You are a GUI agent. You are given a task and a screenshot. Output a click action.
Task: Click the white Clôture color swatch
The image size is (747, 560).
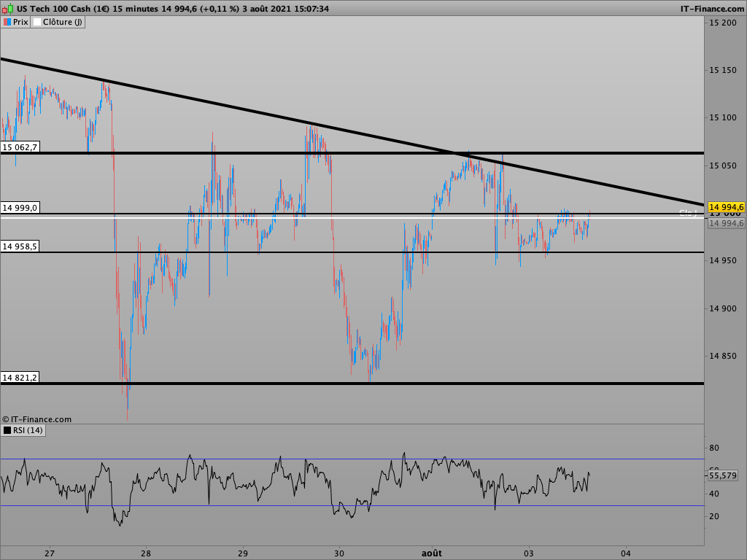37,22
